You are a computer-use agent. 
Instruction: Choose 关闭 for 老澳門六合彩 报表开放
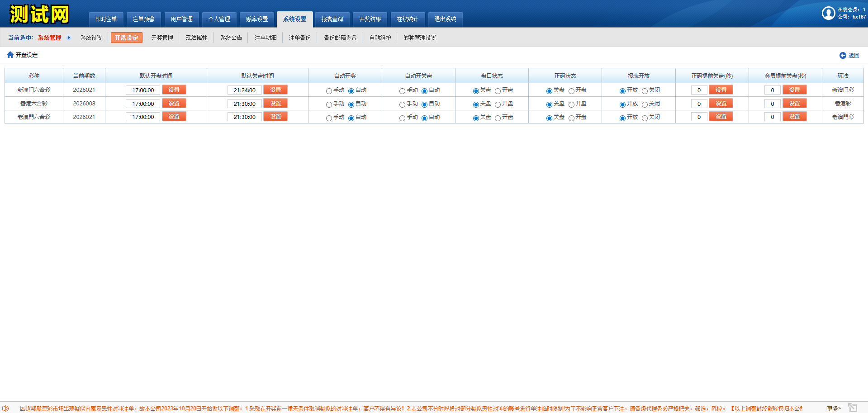645,118
